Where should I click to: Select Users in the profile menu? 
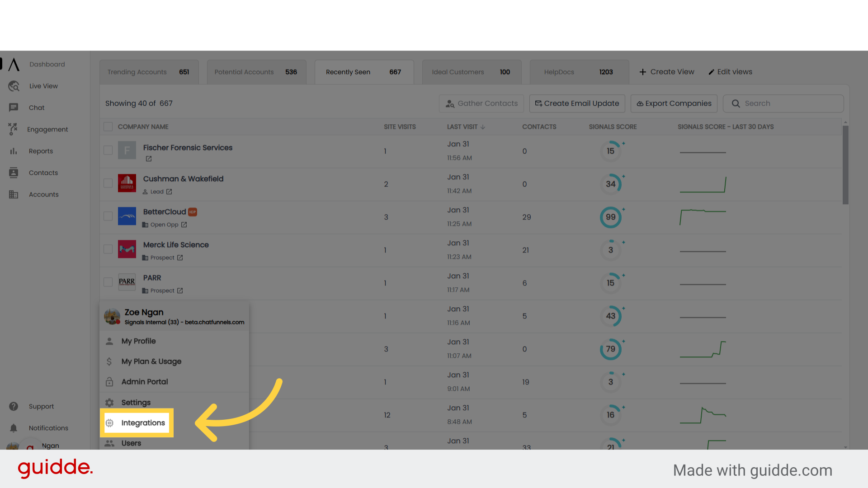click(x=174, y=443)
